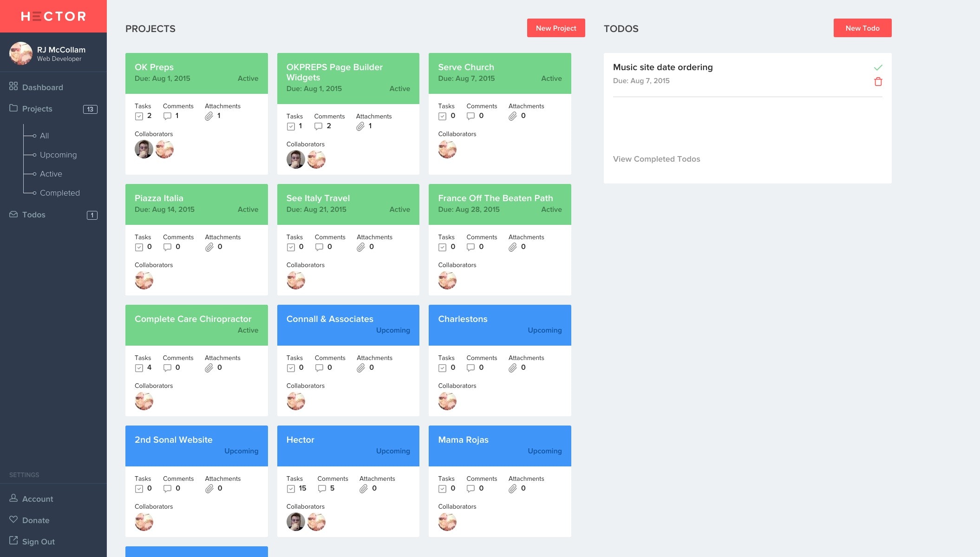This screenshot has height=557, width=980.
Task: Mark Music site date ordering todo complete
Action: coord(878,68)
